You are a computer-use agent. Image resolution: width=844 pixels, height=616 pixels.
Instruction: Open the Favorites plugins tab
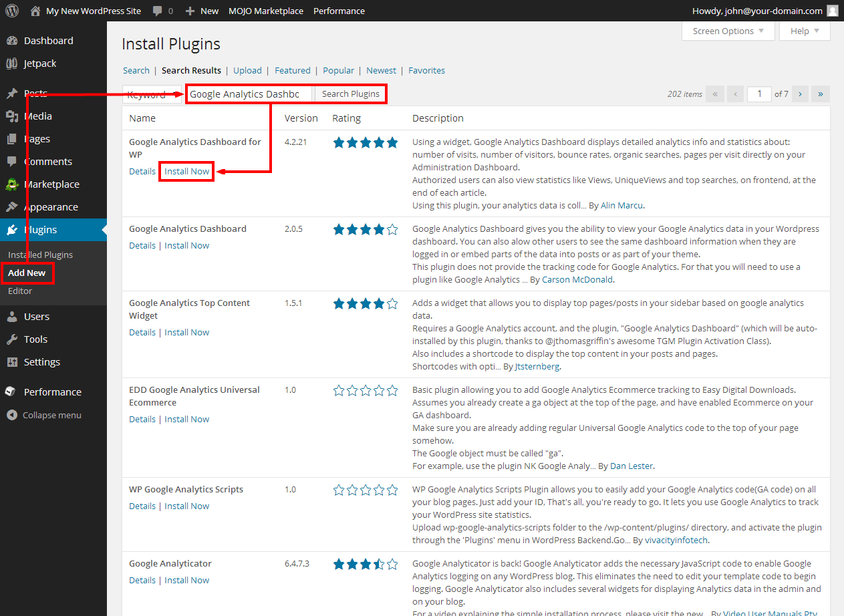426,70
